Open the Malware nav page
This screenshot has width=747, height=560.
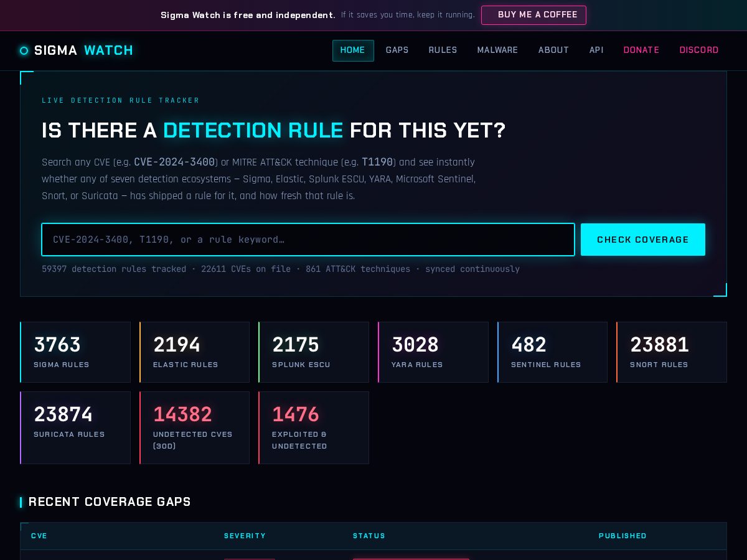pyautogui.click(x=497, y=50)
